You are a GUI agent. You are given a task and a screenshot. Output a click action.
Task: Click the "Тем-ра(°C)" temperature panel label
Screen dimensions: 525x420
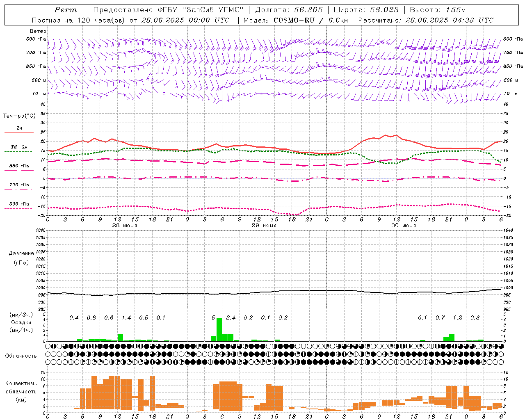[x=19, y=116]
